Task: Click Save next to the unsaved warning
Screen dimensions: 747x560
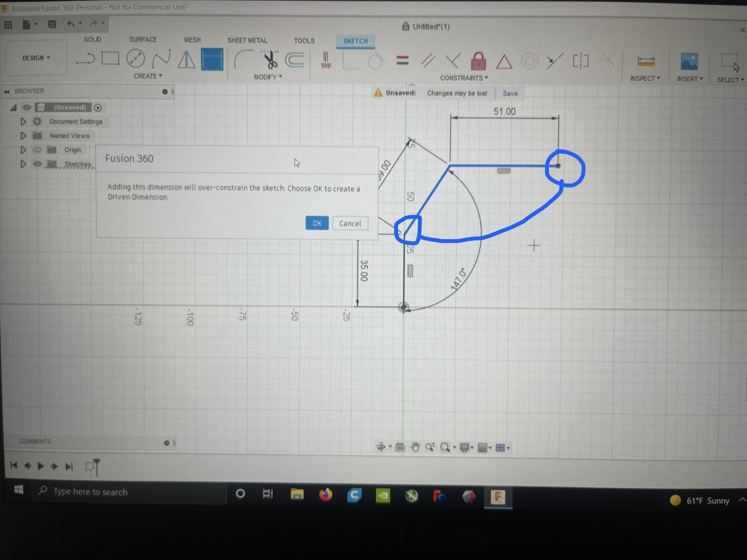Action: [510, 93]
